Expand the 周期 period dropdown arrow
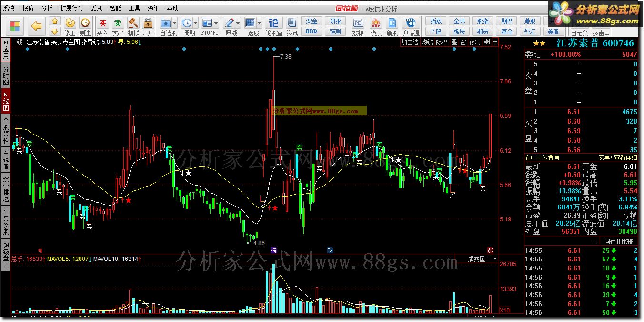 pyautogui.click(x=196, y=23)
